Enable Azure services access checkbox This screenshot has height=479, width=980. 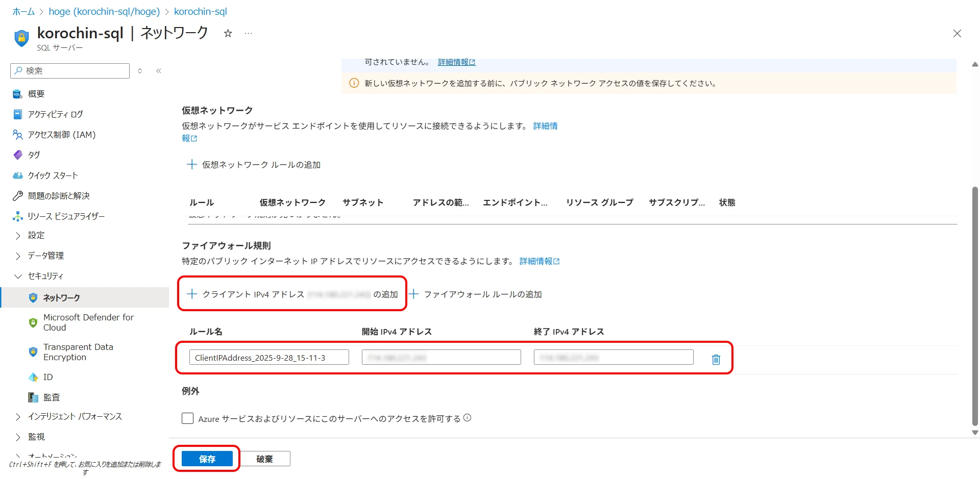pyautogui.click(x=188, y=418)
